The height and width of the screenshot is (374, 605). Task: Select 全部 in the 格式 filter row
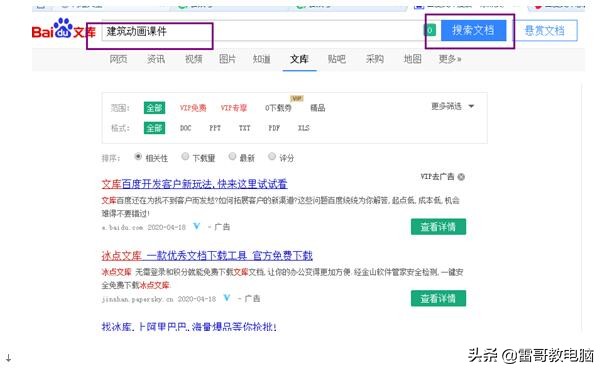coord(154,128)
